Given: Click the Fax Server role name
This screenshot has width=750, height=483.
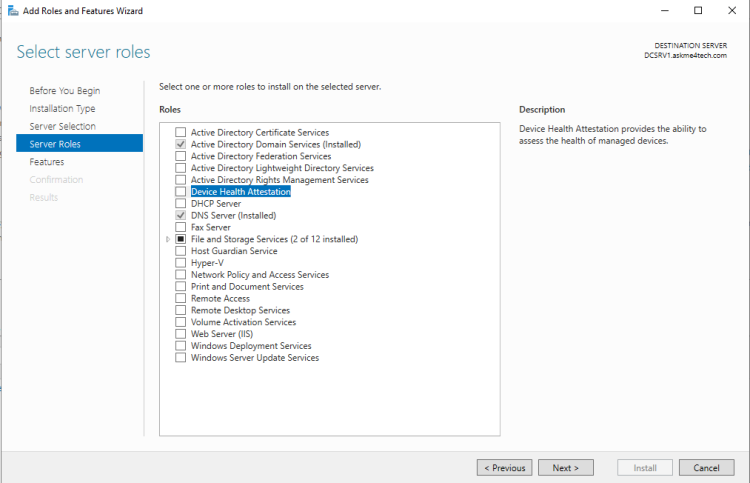Looking at the screenshot, I should tap(210, 228).
